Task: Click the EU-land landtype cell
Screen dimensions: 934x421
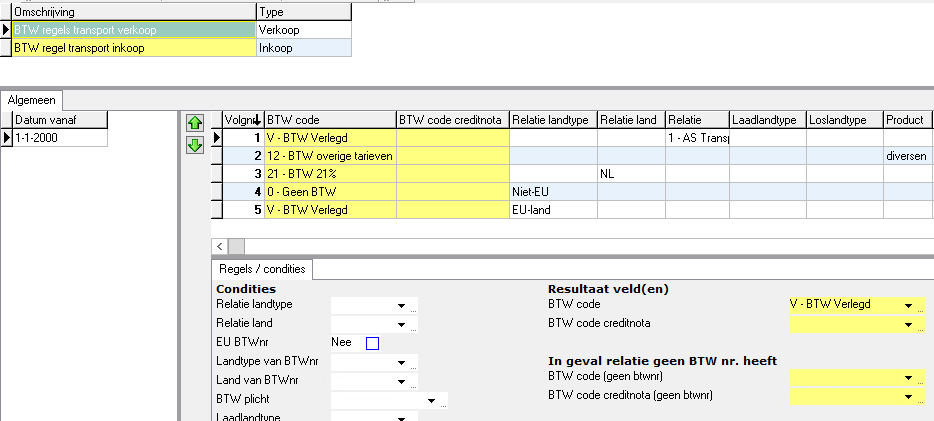Action: point(553,210)
